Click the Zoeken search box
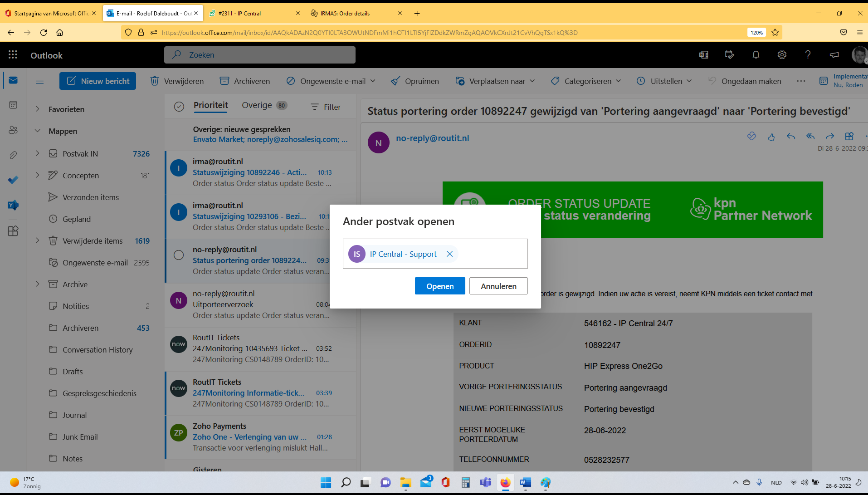The image size is (868, 495). (260, 55)
